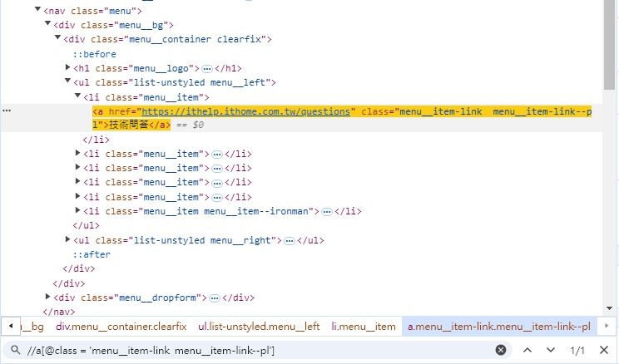Screen dimensions: 619x364
Task: Click ellipsis badge in menu__item--ironman row
Action: 326,212
